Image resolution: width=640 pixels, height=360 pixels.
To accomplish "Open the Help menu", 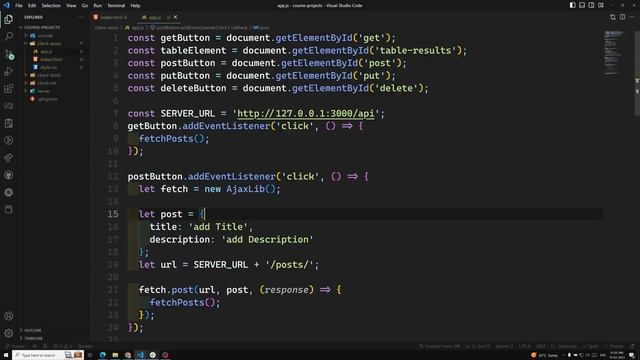I will [x=136, y=6].
